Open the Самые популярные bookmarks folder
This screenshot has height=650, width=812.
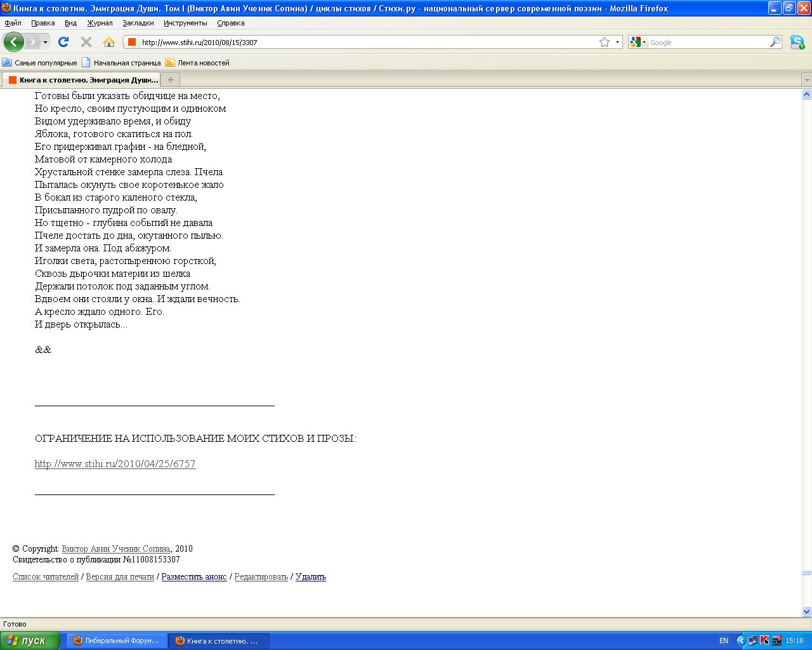(39, 63)
